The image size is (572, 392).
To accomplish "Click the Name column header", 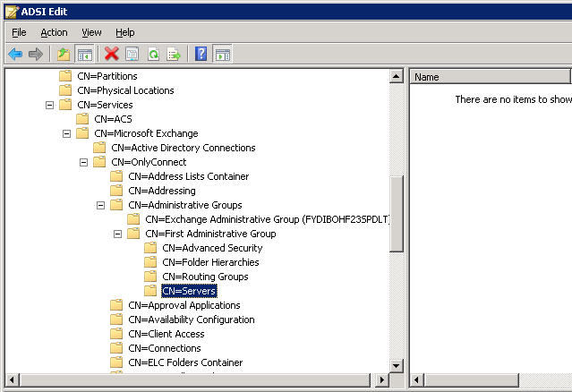I will 490,77.
